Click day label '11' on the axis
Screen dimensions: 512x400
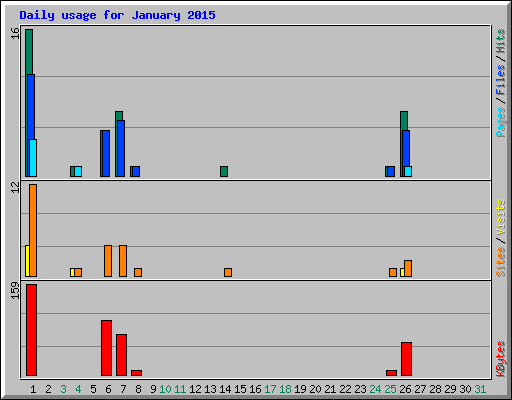[180, 389]
